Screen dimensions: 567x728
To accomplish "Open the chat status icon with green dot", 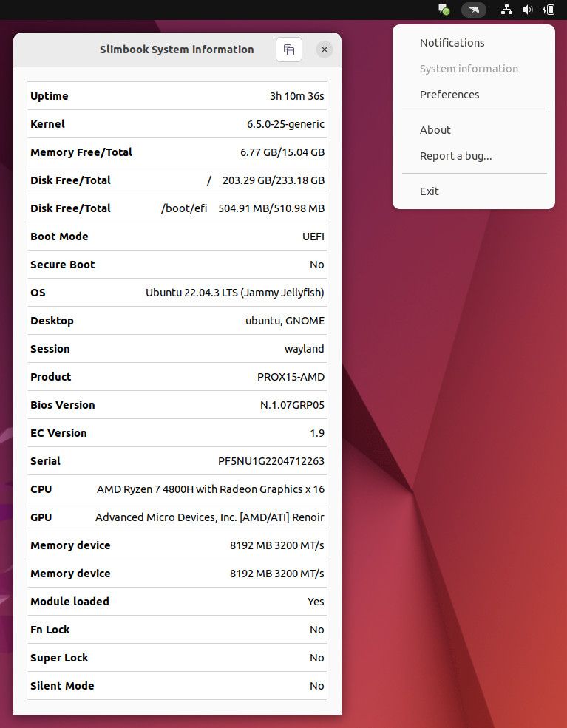I will point(444,10).
